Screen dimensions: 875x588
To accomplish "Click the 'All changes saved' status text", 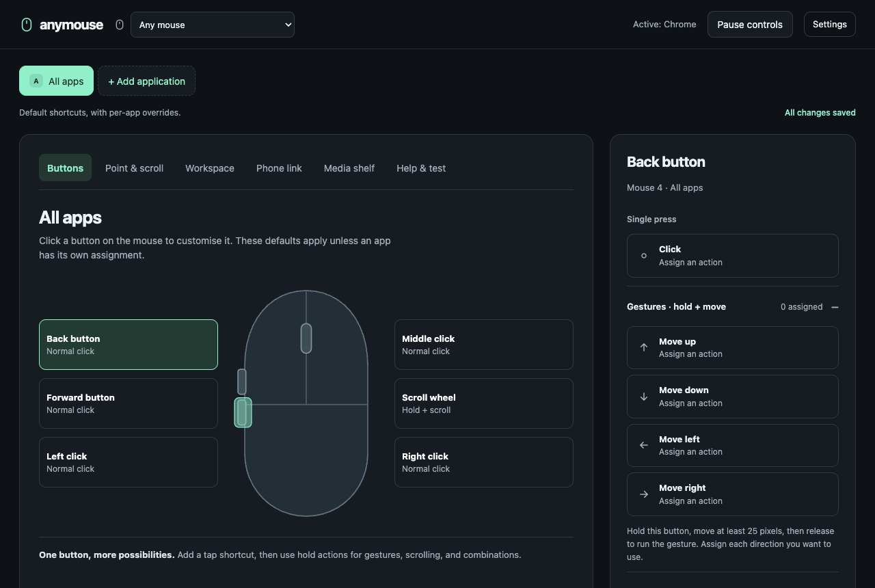I will tap(820, 113).
